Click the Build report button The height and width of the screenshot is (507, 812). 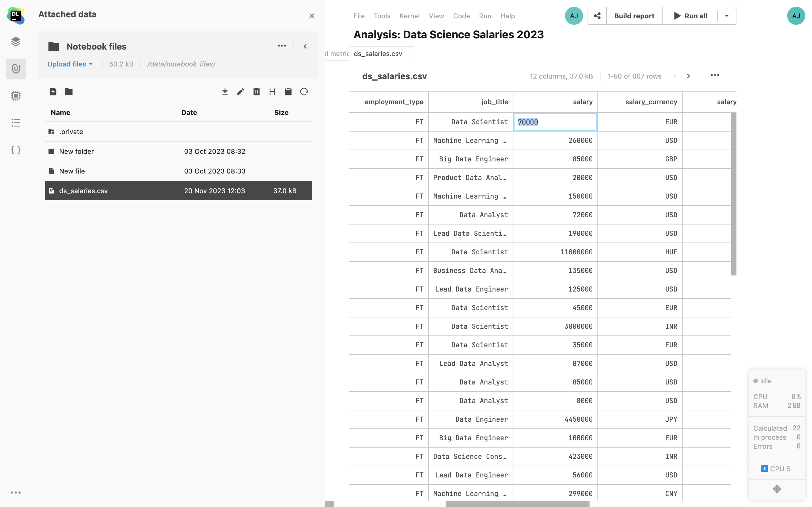click(634, 16)
